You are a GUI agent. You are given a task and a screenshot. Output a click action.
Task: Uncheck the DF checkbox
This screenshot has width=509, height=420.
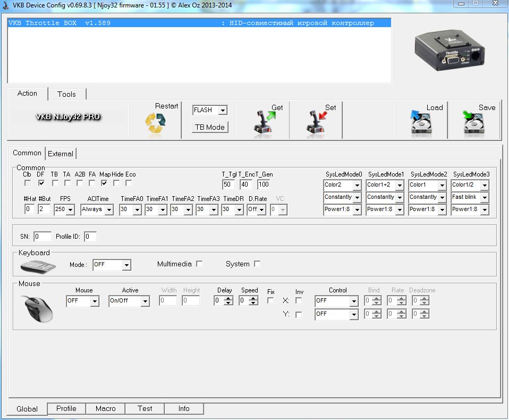[x=41, y=183]
